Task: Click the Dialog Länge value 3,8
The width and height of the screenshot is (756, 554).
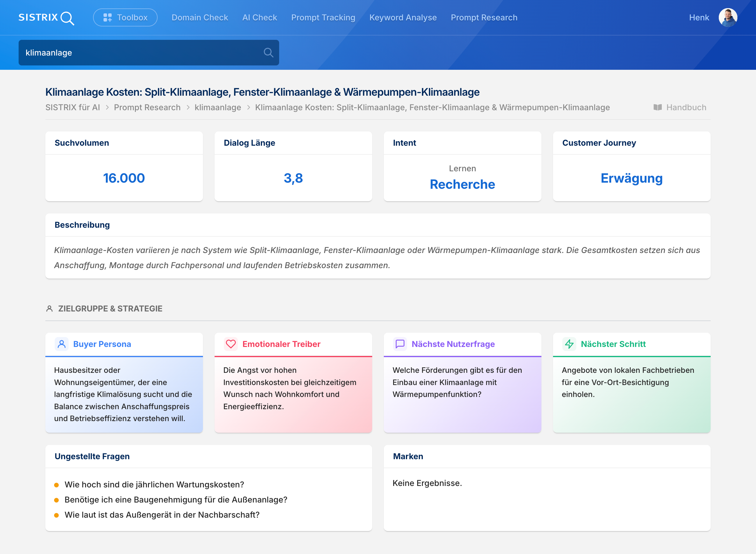Action: (x=293, y=178)
